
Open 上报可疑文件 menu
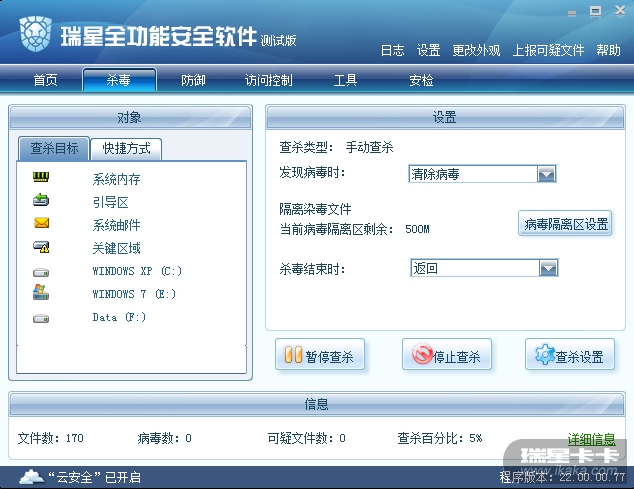point(548,50)
